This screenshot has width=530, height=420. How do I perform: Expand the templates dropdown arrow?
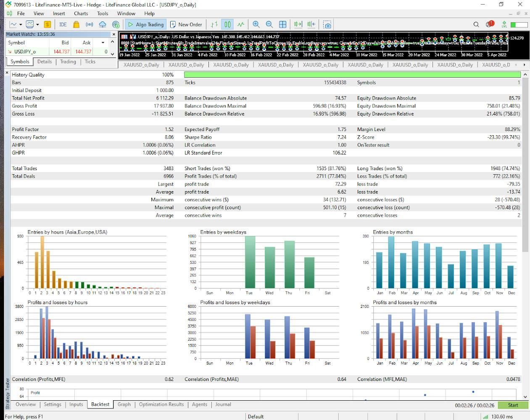point(37,24)
